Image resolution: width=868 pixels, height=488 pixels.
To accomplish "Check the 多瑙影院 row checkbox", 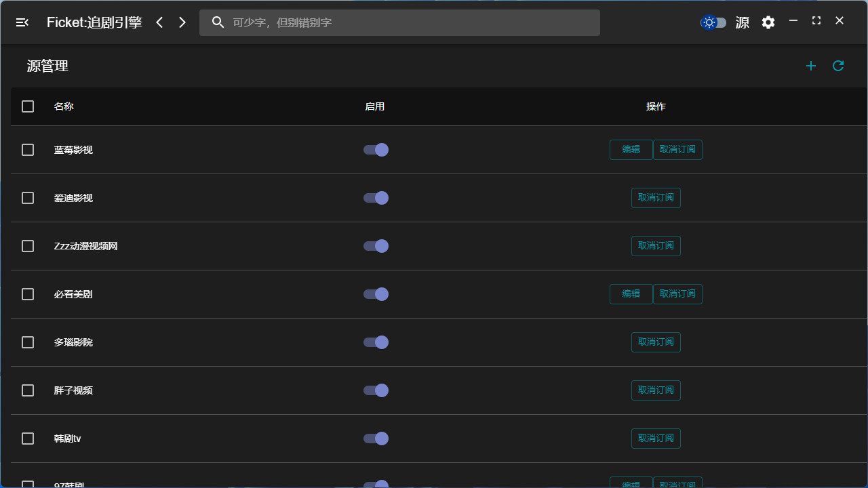I will pos(28,342).
